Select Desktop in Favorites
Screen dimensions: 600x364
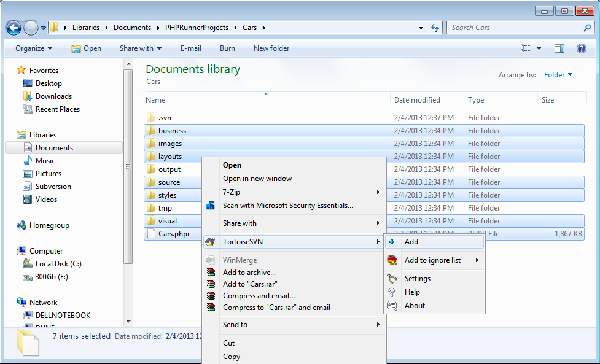pyautogui.click(x=49, y=83)
